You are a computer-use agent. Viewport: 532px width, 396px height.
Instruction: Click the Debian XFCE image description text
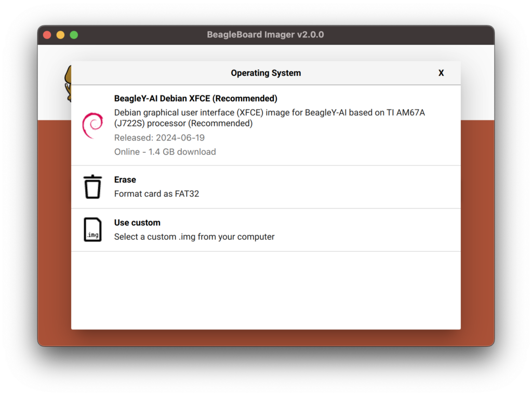point(269,118)
